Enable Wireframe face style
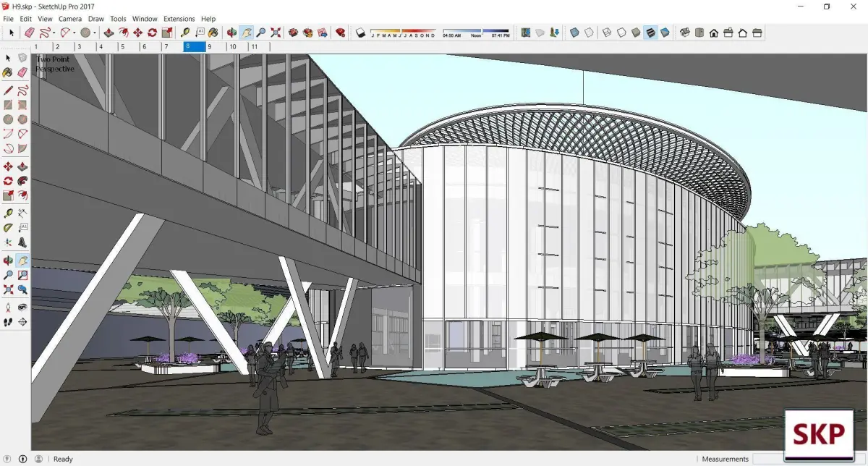868x466 pixels. pos(607,33)
